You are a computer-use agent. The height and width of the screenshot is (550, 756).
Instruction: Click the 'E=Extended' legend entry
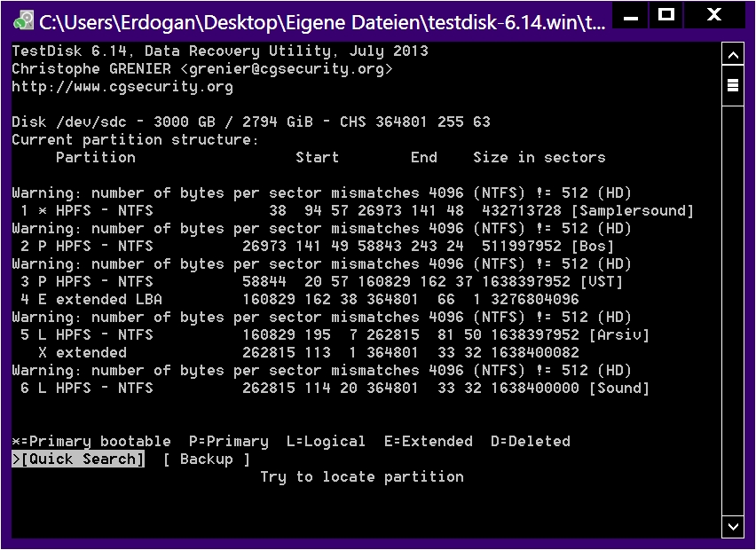[429, 441]
